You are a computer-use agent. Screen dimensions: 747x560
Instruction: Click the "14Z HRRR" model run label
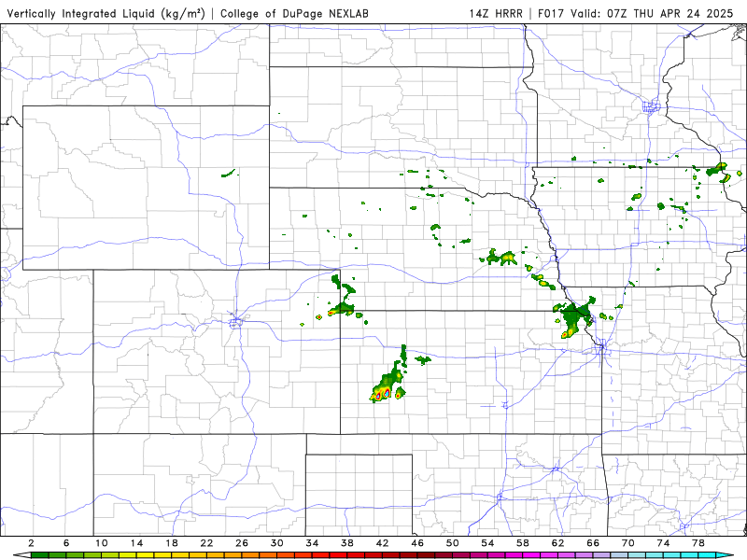496,13
